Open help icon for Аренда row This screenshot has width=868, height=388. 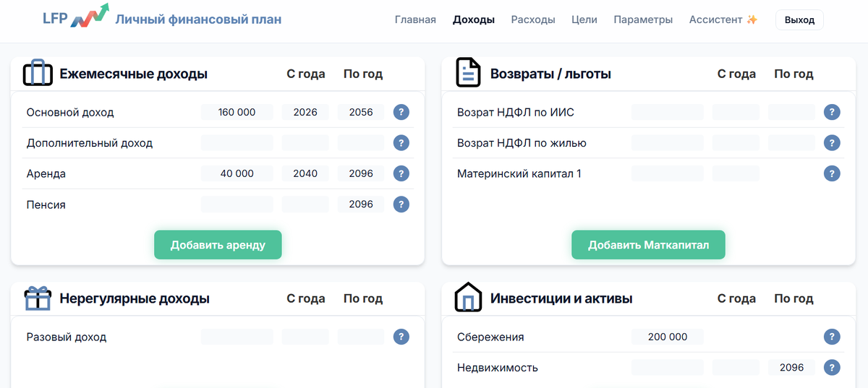click(x=401, y=173)
